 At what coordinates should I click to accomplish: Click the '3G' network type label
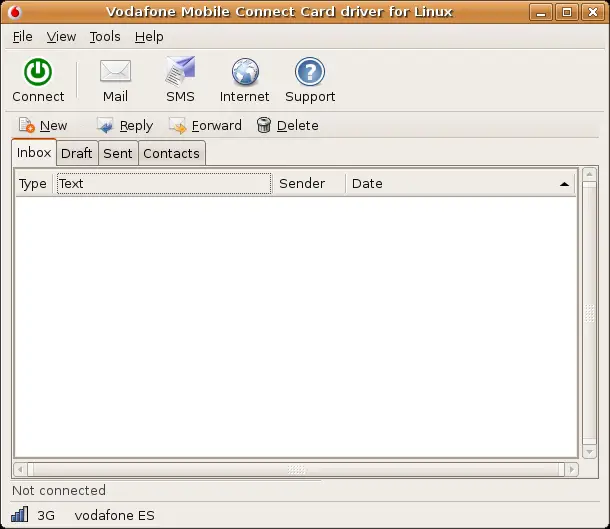pos(46,515)
